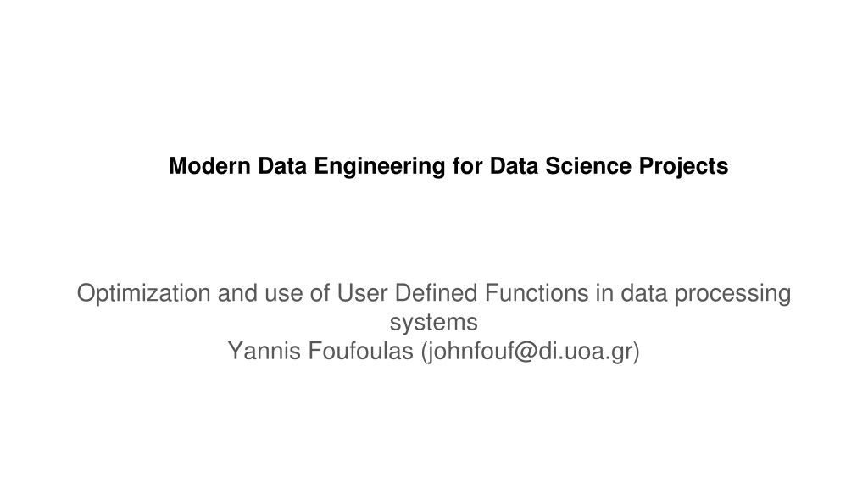Click the word "Functions" in the subtitle
Image resolution: width=868 pixels, height=488 pixels.
(x=537, y=293)
